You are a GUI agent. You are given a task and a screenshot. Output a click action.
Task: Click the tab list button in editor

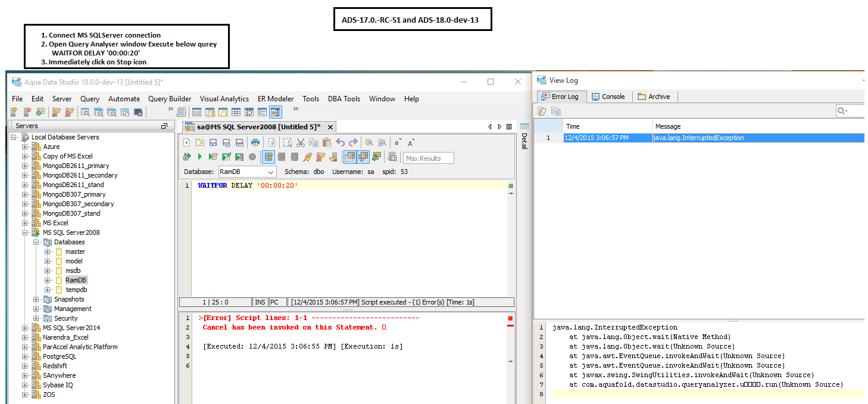(x=509, y=126)
